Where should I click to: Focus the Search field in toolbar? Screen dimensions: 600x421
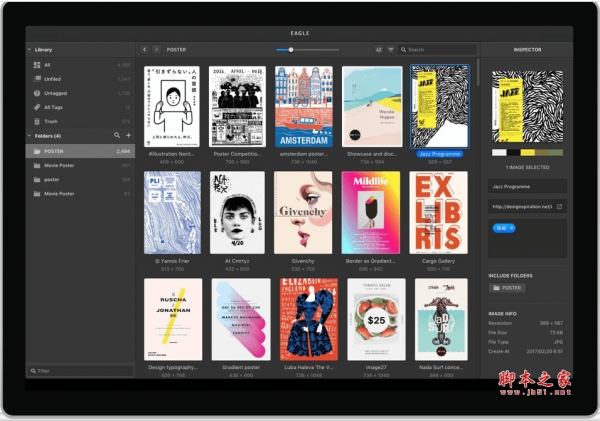click(437, 50)
